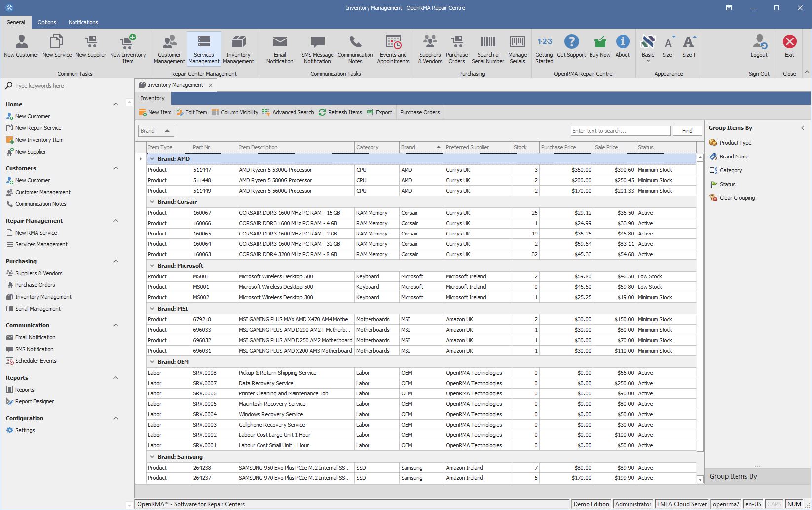
Task: Click the Get Support icon
Action: 571,46
